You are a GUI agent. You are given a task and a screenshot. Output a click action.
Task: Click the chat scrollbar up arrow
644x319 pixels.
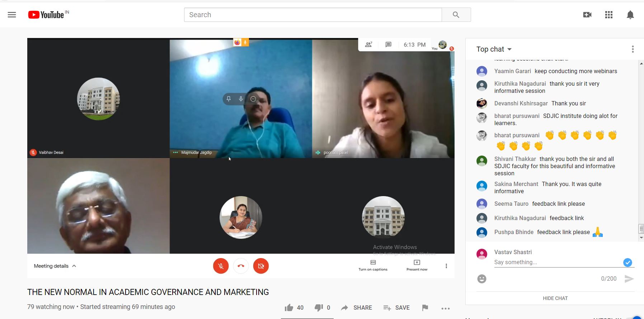pyautogui.click(x=641, y=63)
